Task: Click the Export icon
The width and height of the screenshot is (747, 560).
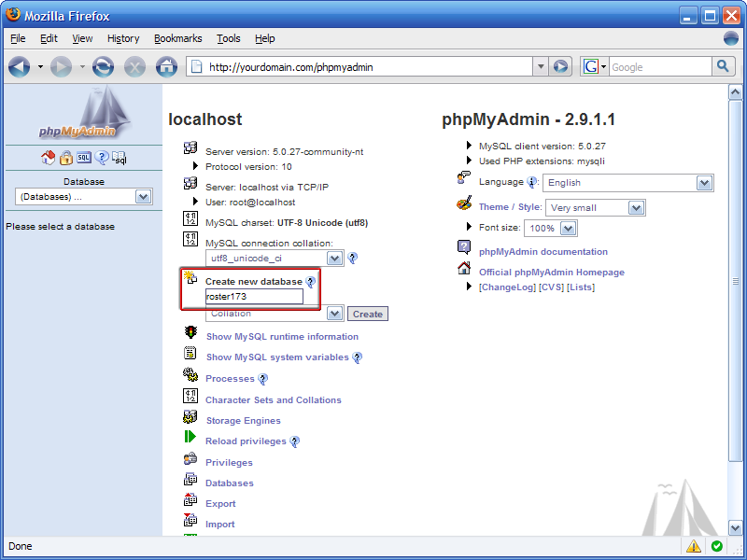Action: [x=190, y=499]
